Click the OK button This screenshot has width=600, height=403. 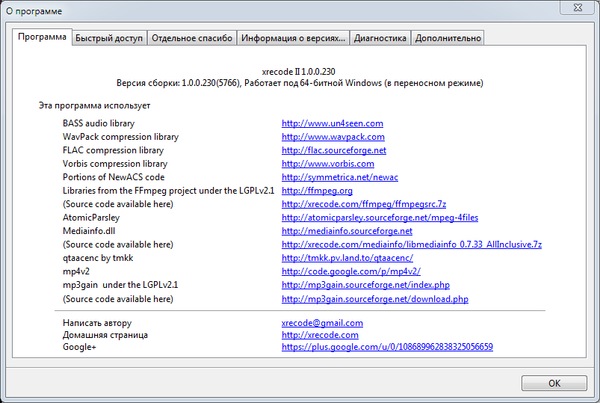click(x=553, y=383)
